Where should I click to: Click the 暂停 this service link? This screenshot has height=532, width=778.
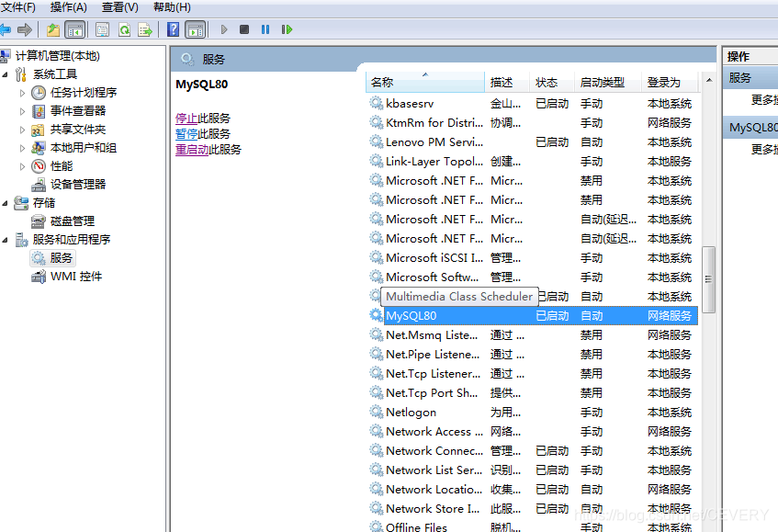[186, 133]
